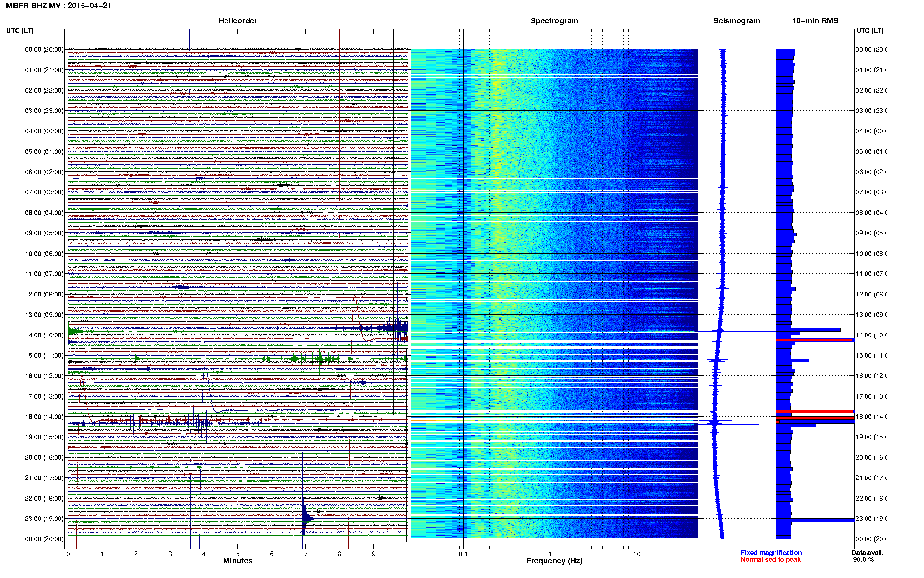Click left time label '02:00 (22:00)'

click(44, 90)
